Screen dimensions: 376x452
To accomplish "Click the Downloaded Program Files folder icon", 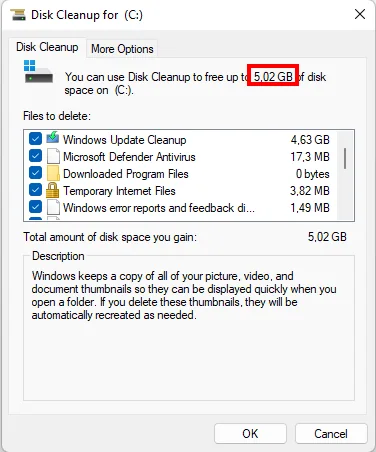I will (x=53, y=173).
